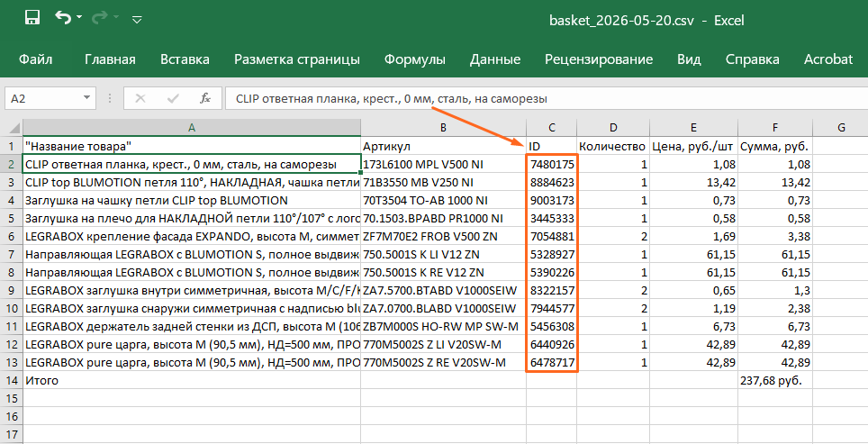Select column C header

tap(551, 128)
